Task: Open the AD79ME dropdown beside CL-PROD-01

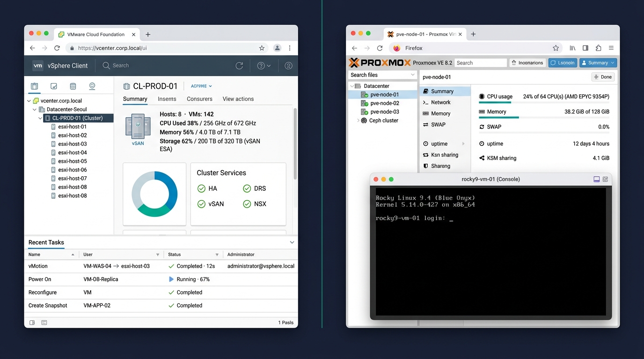Action: coord(201,86)
